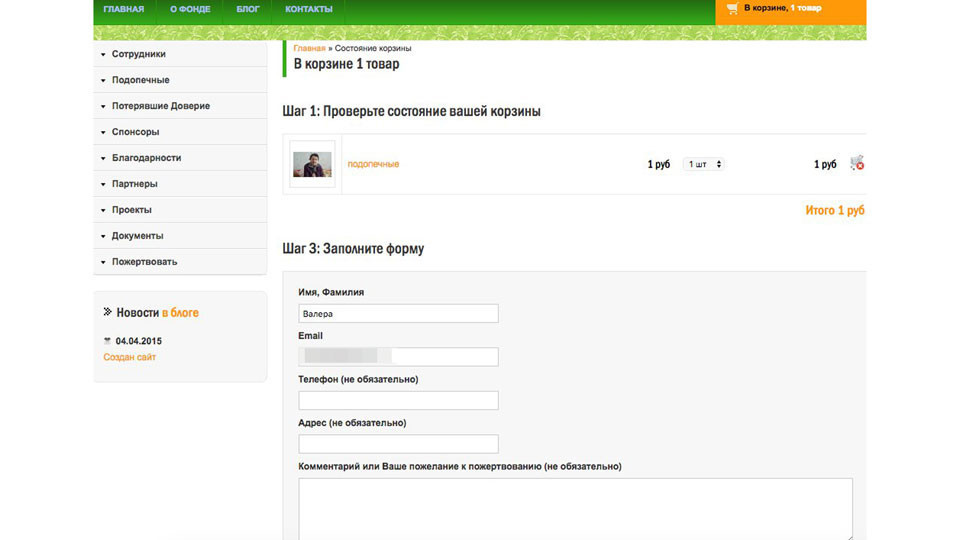
Task: Click the date text 04.04.2015
Action: pyautogui.click(x=139, y=341)
